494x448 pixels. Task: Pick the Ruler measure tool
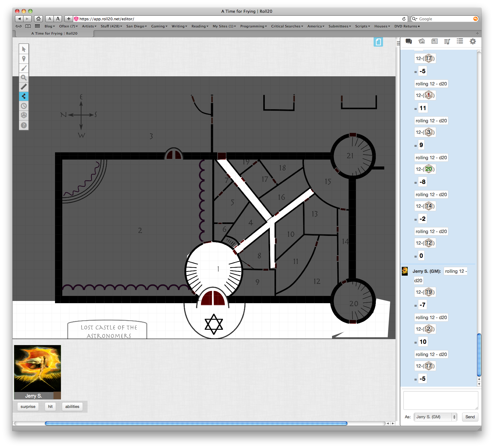24,87
